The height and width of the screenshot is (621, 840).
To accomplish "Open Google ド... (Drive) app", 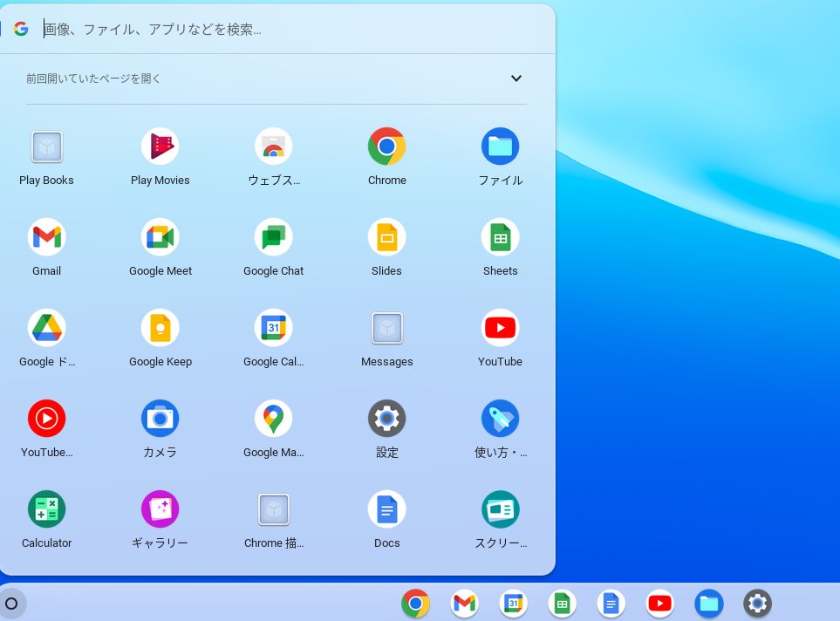I will pos(46,327).
